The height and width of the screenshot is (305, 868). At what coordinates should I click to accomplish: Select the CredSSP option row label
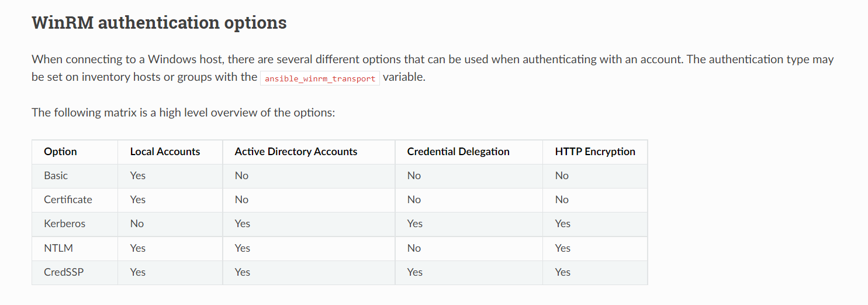tap(64, 272)
